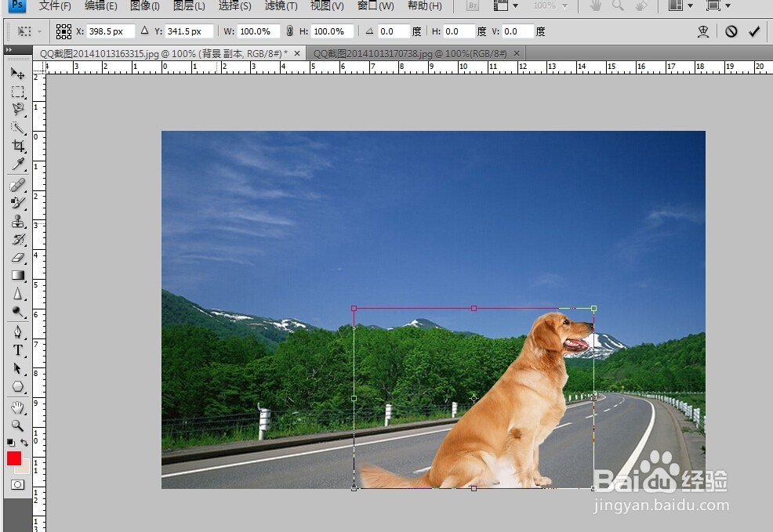This screenshot has width=773, height=532.
Task: Close the QQ截图20141013170738.jpg tab
Action: pyautogui.click(x=517, y=53)
